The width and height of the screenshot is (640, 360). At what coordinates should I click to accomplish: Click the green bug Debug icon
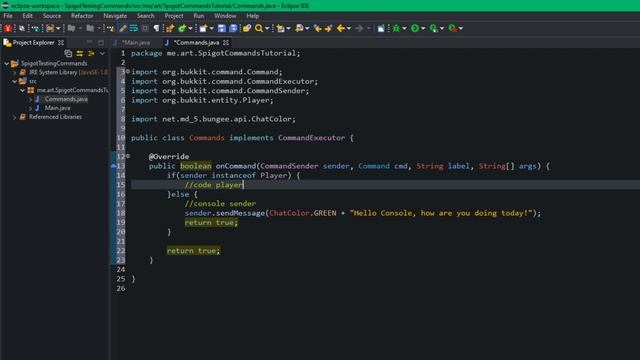(396, 28)
